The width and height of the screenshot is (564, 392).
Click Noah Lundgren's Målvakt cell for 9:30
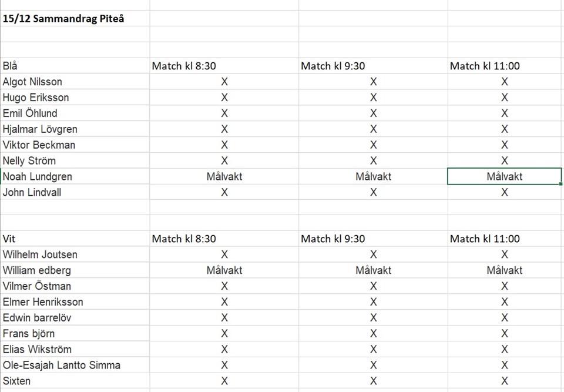coord(373,176)
